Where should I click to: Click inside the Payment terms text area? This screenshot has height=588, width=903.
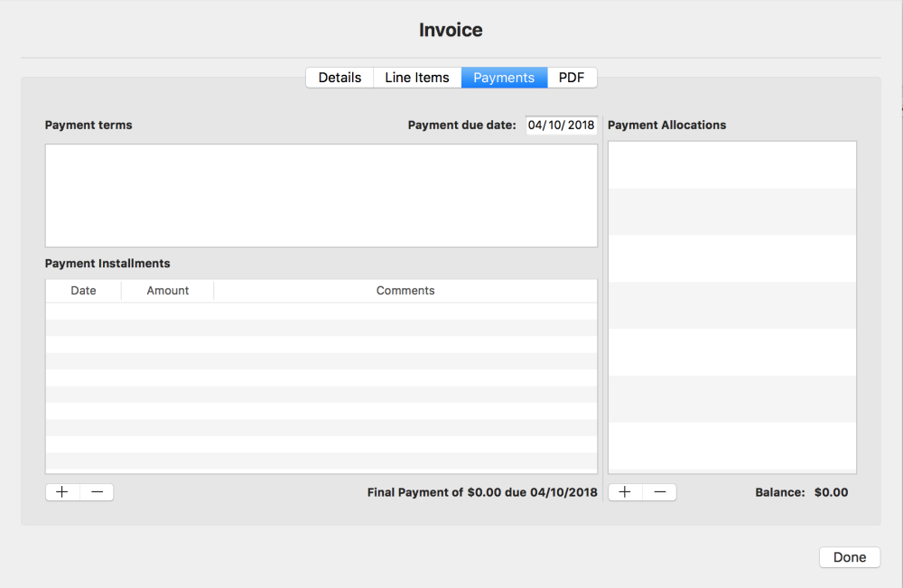[x=321, y=194]
